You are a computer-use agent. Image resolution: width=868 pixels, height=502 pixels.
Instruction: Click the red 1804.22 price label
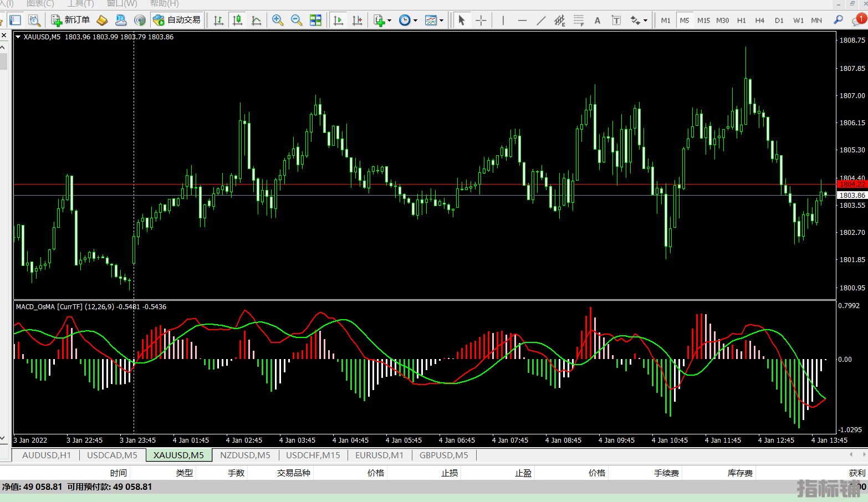(852, 184)
